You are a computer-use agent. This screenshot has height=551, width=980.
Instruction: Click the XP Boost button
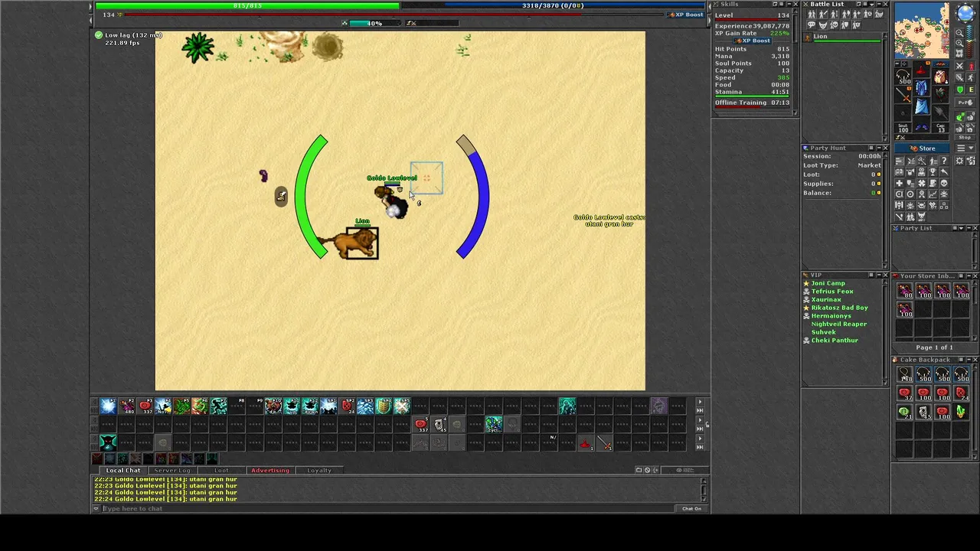[x=686, y=15]
